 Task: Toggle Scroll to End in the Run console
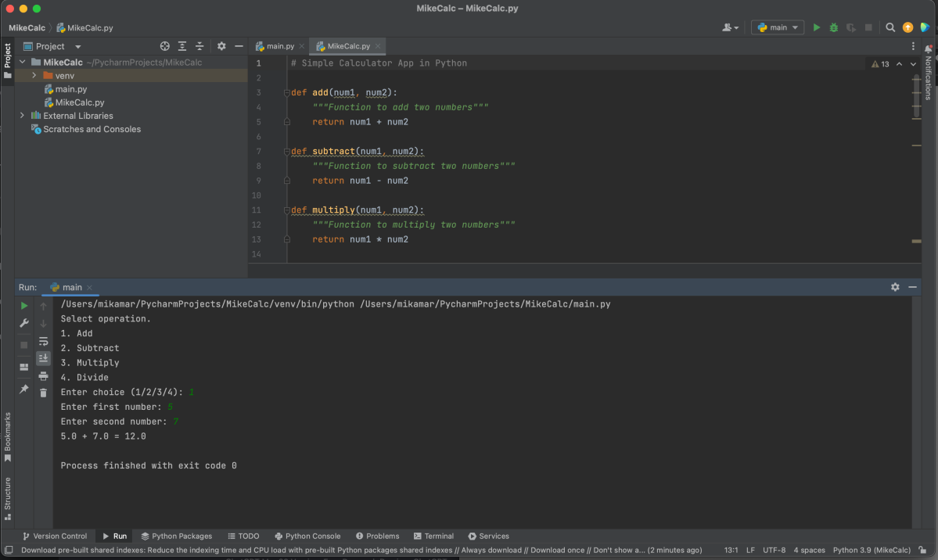point(43,357)
